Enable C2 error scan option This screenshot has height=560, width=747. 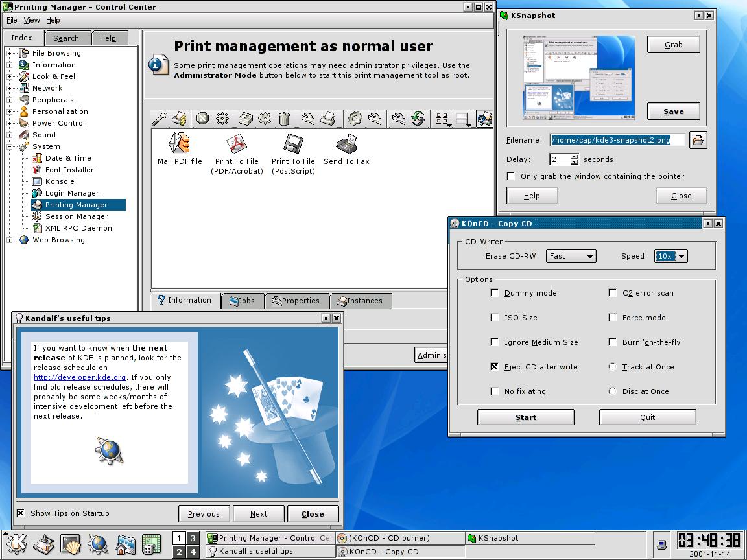pos(613,293)
